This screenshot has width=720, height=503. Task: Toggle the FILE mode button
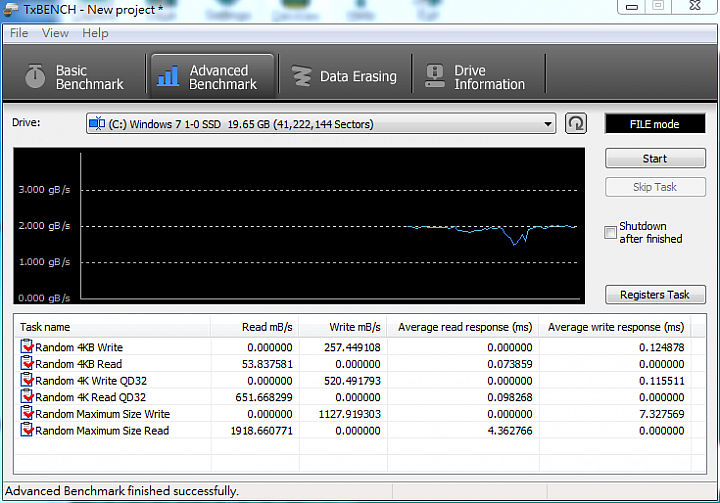[x=655, y=124]
